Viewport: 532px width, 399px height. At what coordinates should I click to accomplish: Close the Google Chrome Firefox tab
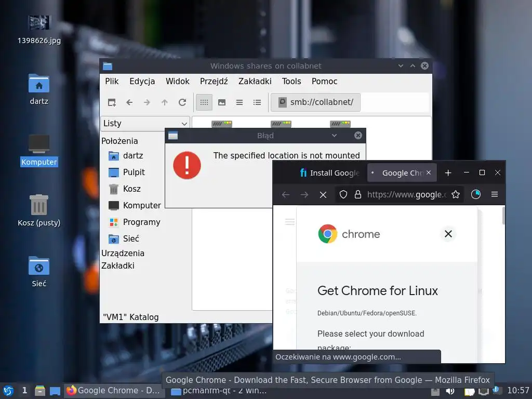point(429,172)
